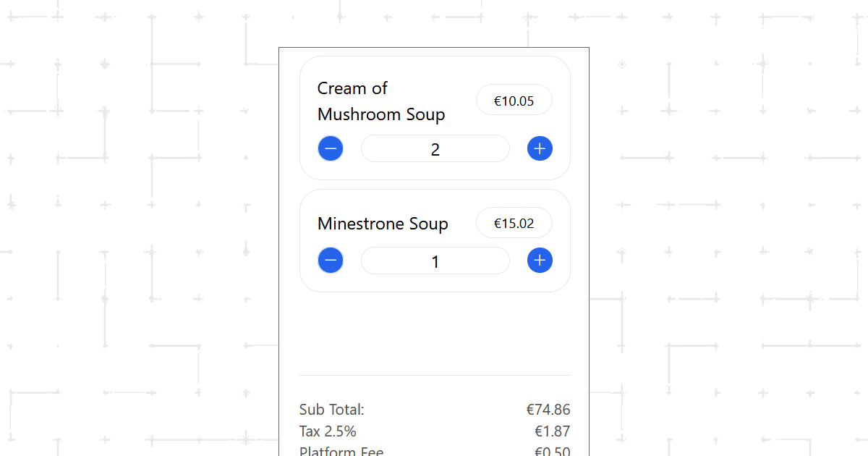The image size is (868, 456).
Task: Click the €10.05 price badge
Action: coord(514,101)
